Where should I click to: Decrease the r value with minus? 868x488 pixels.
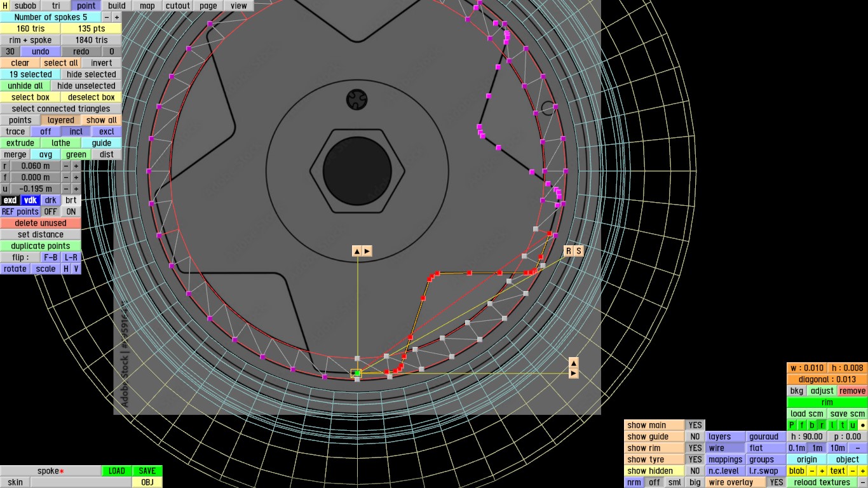click(66, 166)
